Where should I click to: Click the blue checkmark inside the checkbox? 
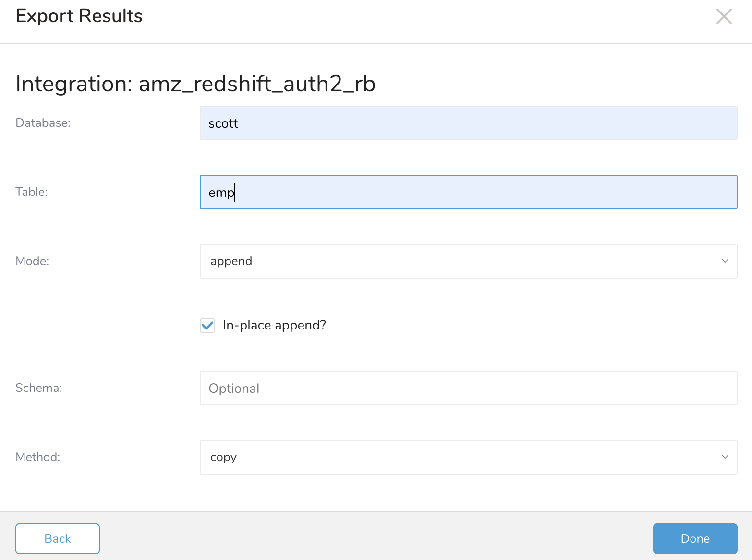(207, 326)
